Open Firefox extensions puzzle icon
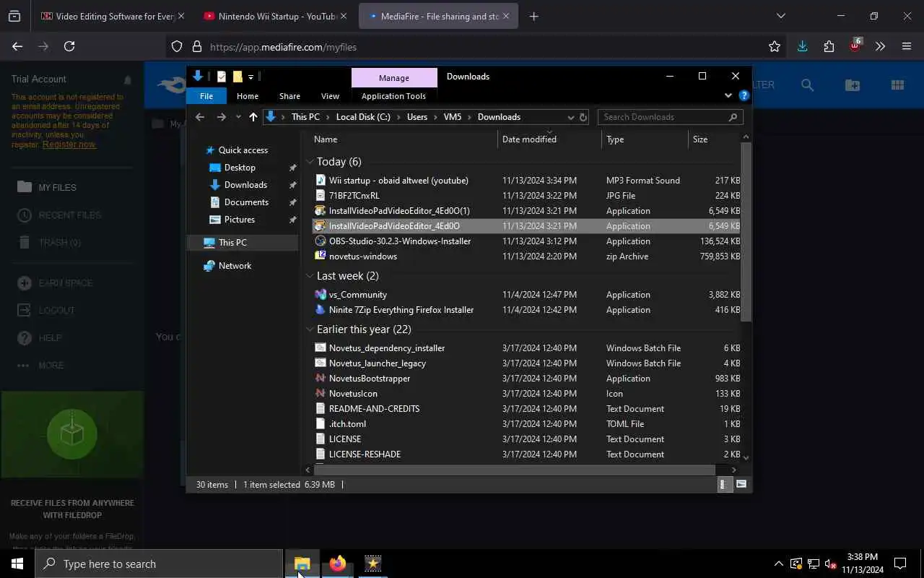 pos(829,46)
